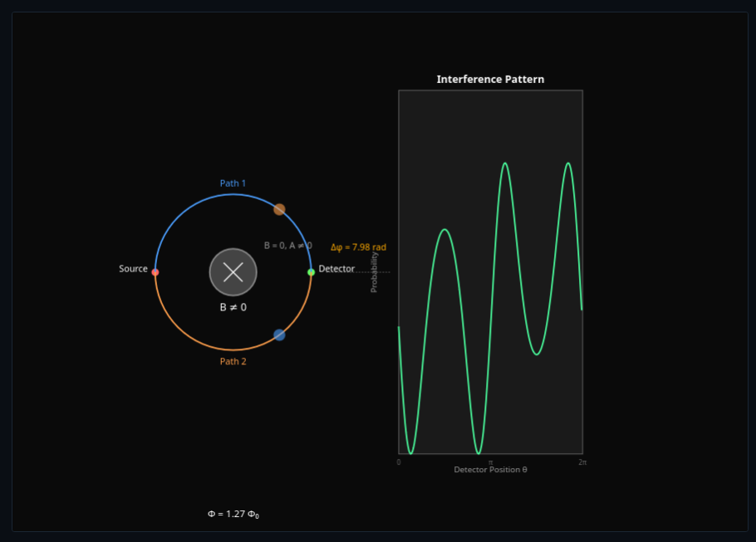This screenshot has height=542, width=756.
Task: Click the Detector Position θ axis label
Action: (490, 470)
